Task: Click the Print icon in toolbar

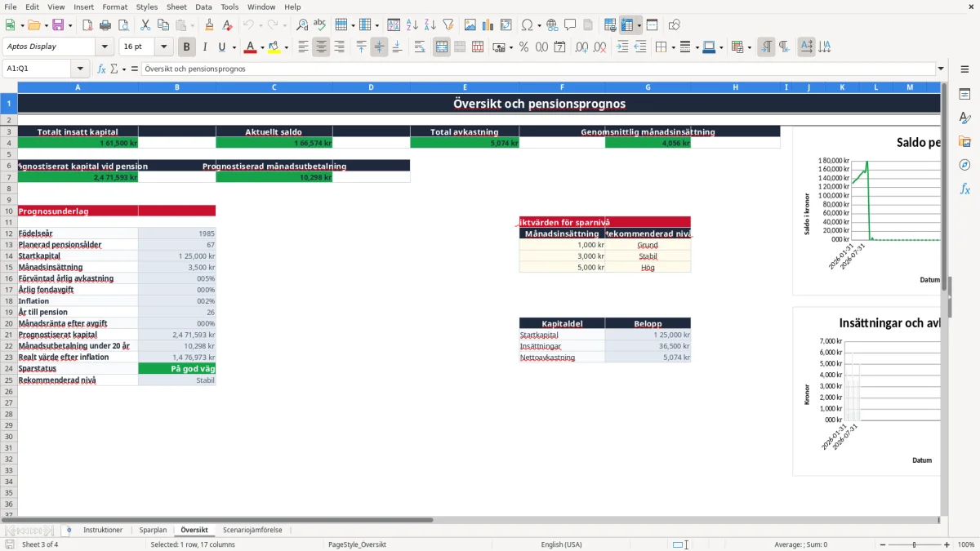Action: tap(105, 25)
